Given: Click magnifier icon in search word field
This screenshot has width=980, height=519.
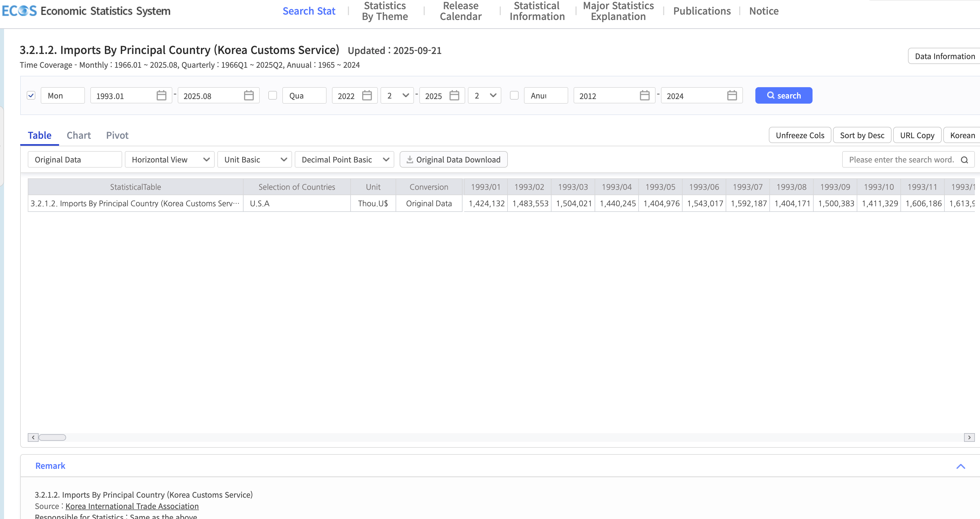Looking at the screenshot, I should (964, 160).
